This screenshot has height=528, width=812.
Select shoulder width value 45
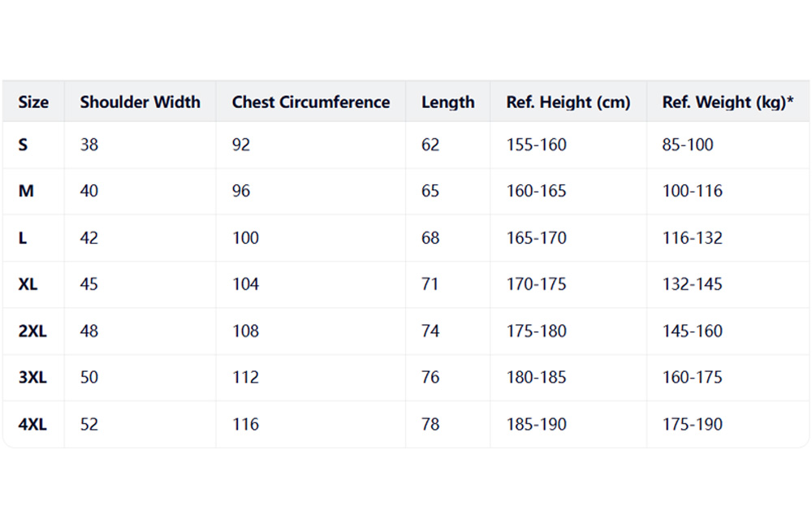[x=89, y=285]
